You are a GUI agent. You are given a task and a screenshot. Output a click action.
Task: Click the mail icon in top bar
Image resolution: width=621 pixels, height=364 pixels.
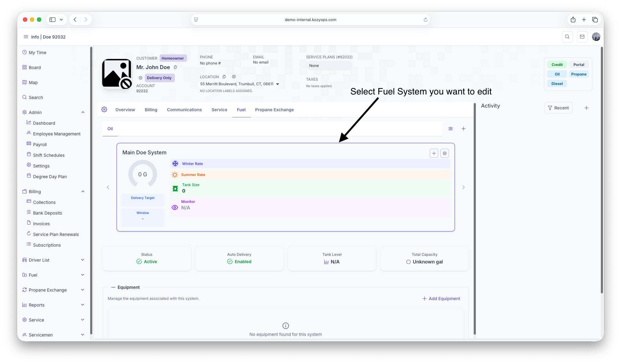[582, 37]
